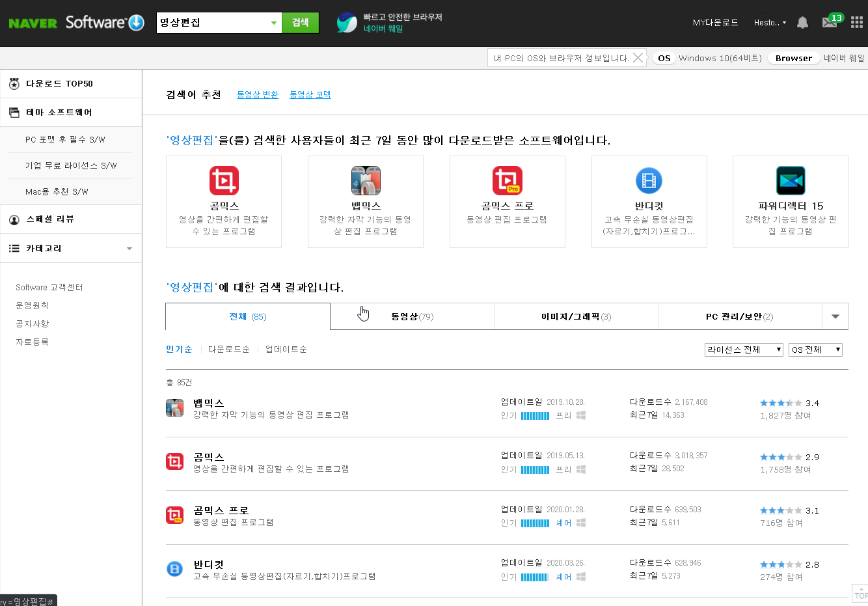Viewport: 868px width, 606px height.
Task: Click the 다운로드 TOP50 medal icon
Action: coord(14,84)
